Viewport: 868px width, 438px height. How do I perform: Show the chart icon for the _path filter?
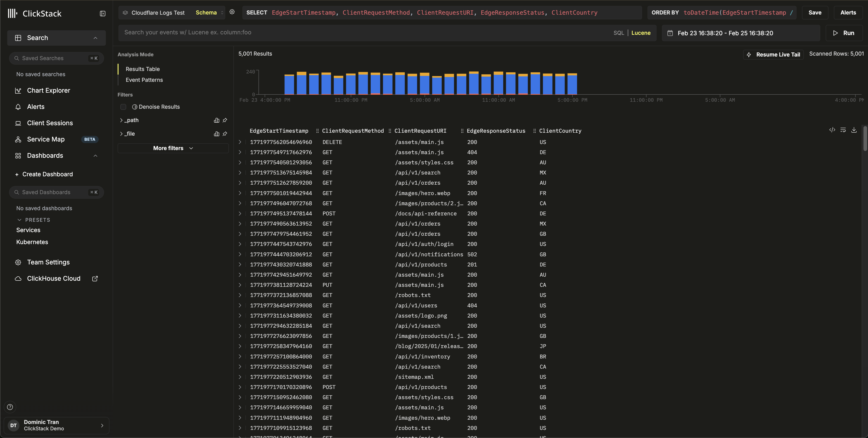(216, 120)
